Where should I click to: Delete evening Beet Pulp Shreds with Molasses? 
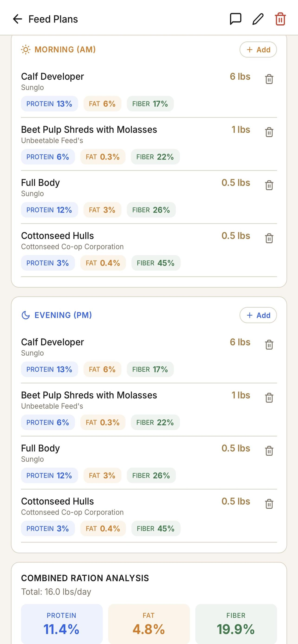[269, 398]
